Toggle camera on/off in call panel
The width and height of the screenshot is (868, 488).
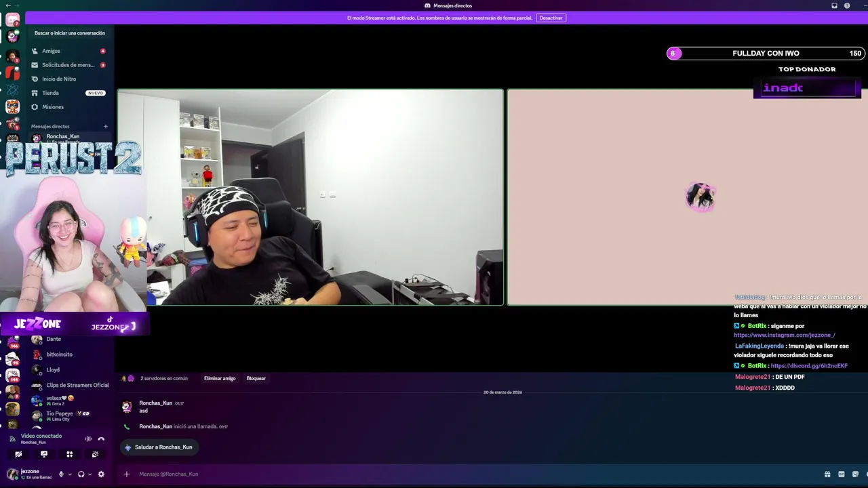(x=18, y=454)
